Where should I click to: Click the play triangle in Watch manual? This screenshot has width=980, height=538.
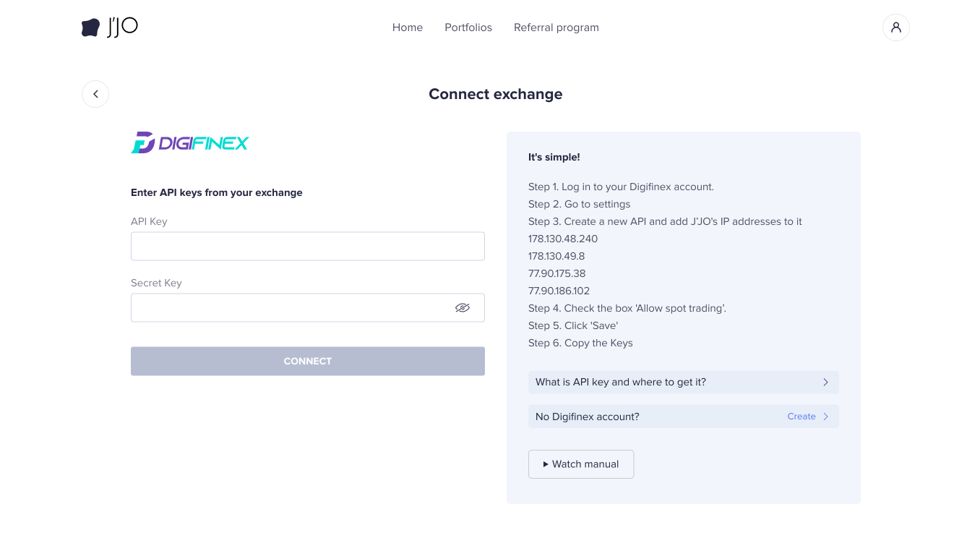[x=546, y=464]
